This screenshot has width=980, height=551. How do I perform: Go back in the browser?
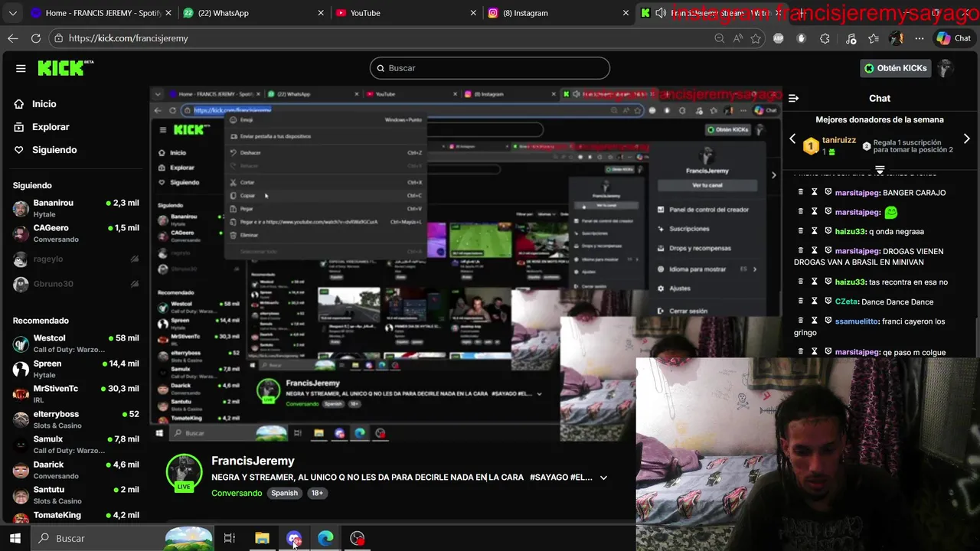(x=13, y=38)
